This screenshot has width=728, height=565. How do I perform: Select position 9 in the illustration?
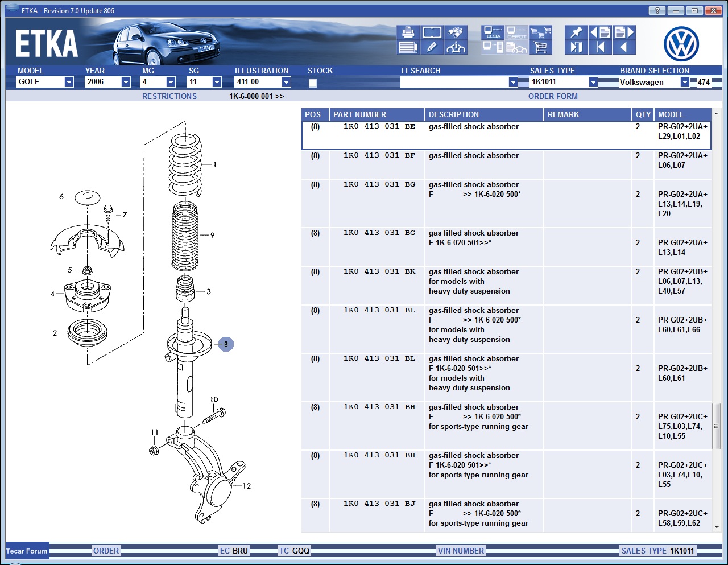click(213, 235)
